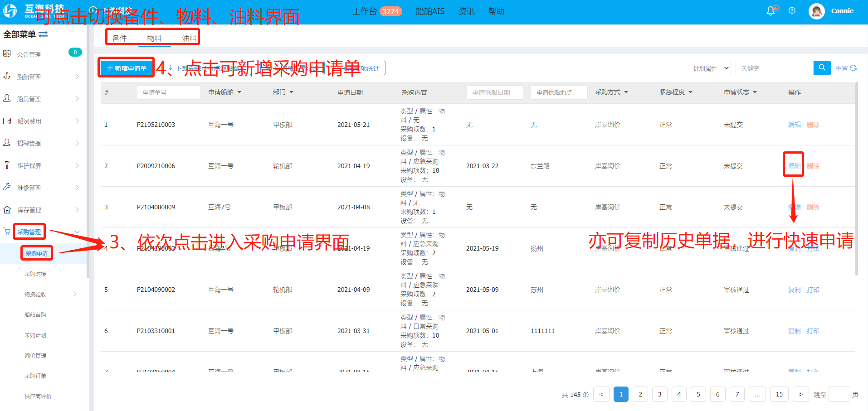868x411 pixels.
Task: Expand the 库存管理 chevron
Action: [77, 210]
